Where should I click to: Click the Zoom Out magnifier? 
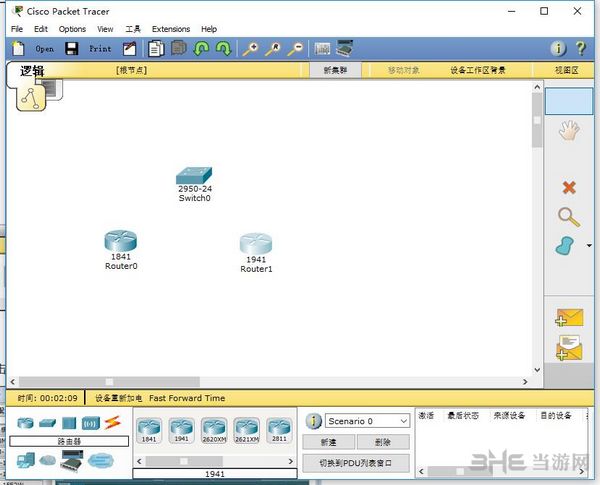coord(295,49)
